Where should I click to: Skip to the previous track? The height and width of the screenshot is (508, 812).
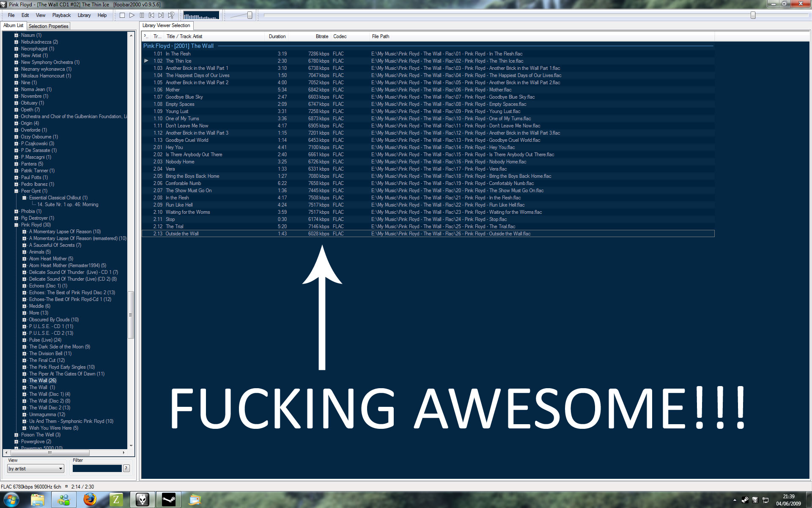tap(151, 15)
